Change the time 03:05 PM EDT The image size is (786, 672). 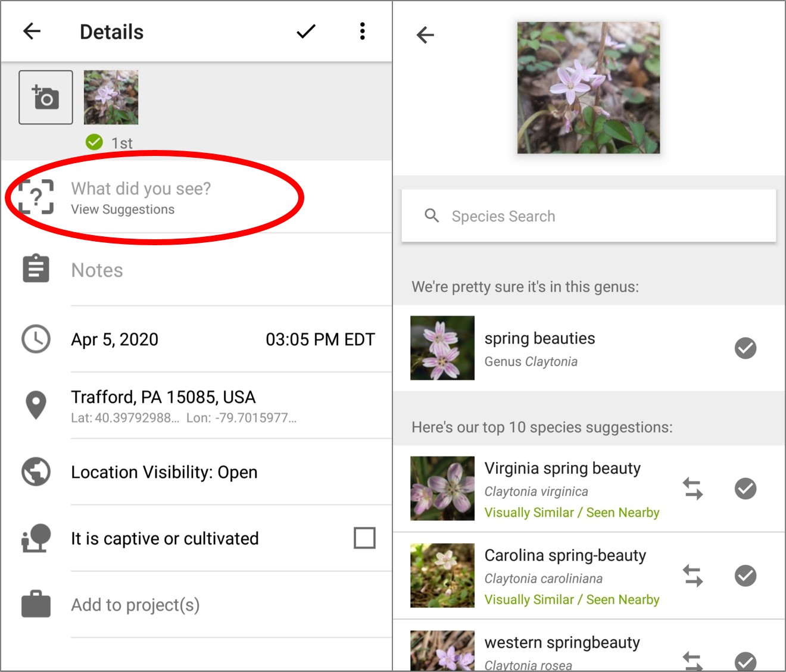tap(320, 339)
